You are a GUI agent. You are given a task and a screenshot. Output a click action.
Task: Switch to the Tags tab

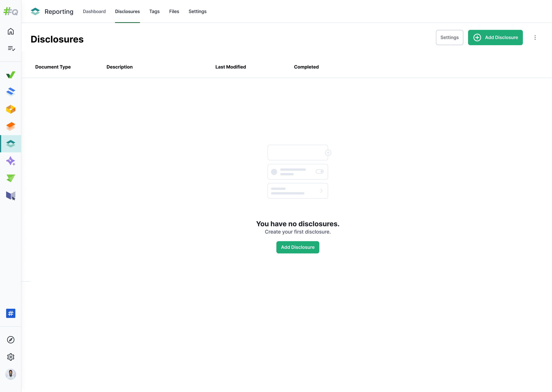154,11
